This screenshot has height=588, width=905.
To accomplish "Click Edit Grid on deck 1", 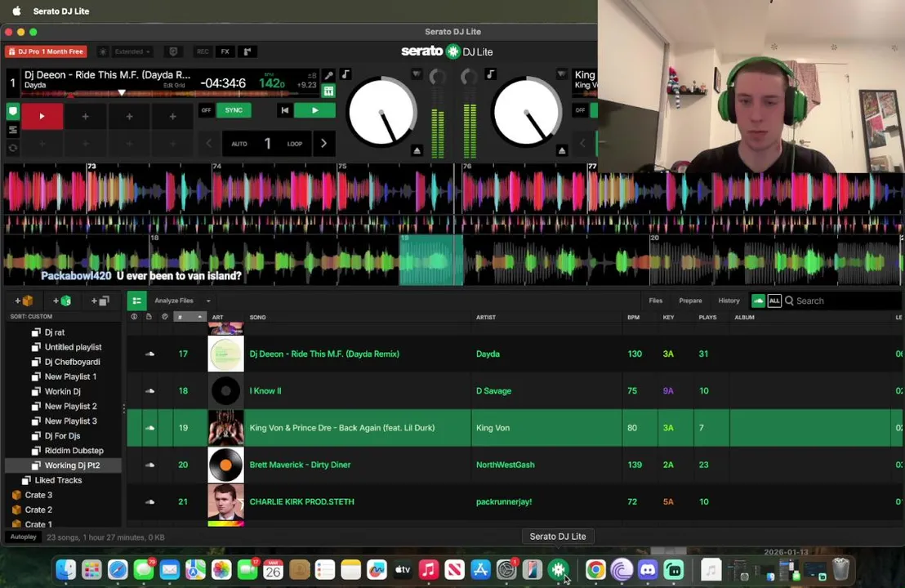I will coord(174,86).
